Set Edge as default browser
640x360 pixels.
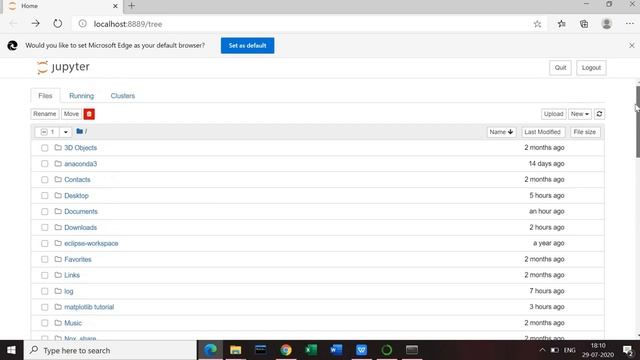click(247, 45)
